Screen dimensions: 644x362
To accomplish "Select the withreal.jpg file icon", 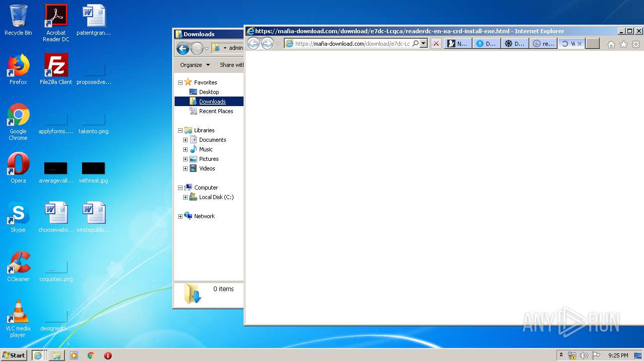I will 94,171.
